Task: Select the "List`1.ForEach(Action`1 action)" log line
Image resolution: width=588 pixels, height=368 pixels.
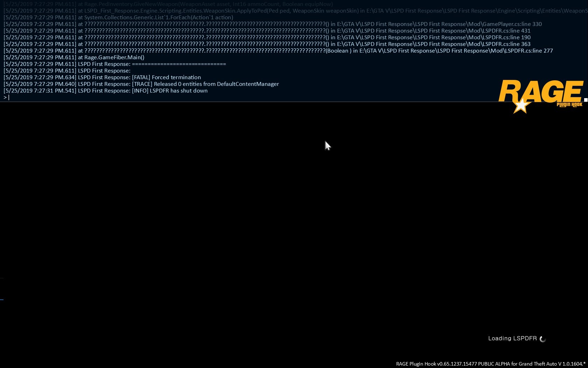Action: coord(118,18)
